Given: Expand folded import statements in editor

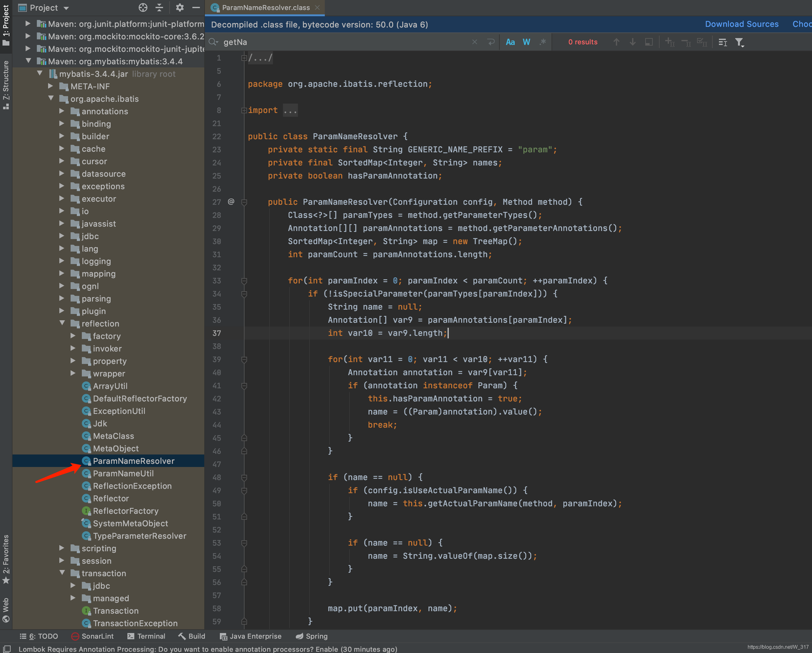Looking at the screenshot, I should (x=290, y=110).
